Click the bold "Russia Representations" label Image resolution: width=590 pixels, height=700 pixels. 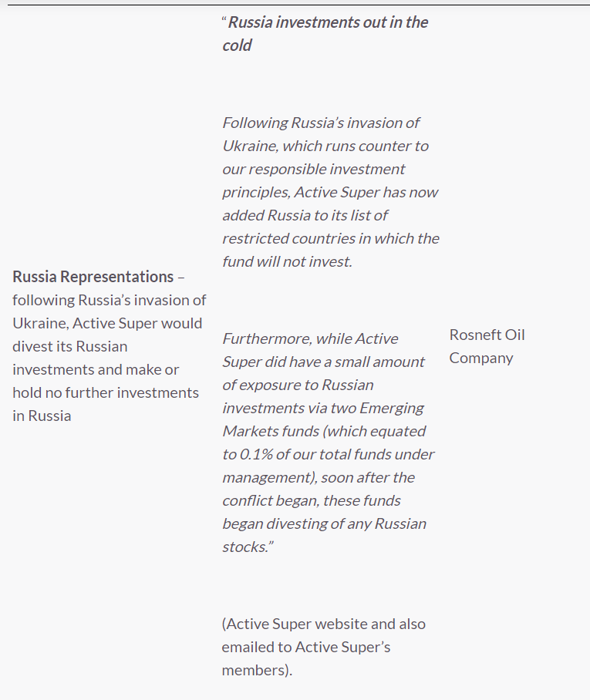pyautogui.click(x=93, y=277)
